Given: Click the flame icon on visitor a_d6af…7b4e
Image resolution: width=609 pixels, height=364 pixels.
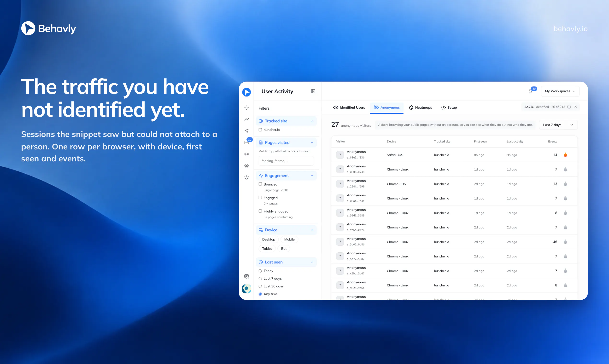Looking at the screenshot, I should (x=565, y=198).
